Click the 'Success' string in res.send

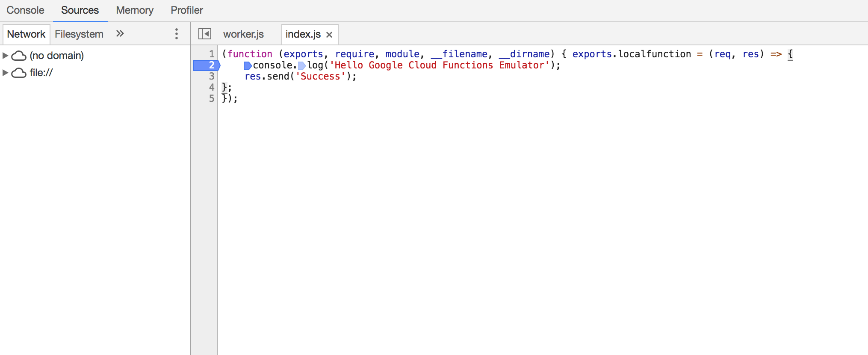point(320,76)
